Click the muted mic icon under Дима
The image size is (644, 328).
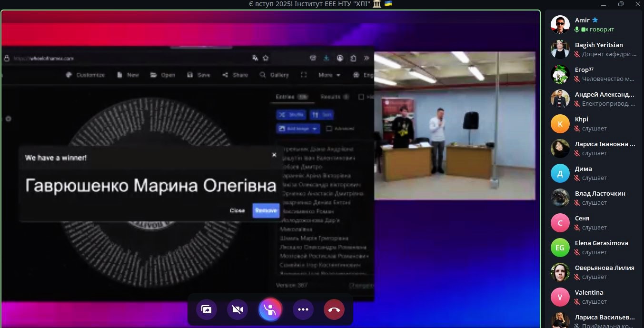click(x=577, y=178)
